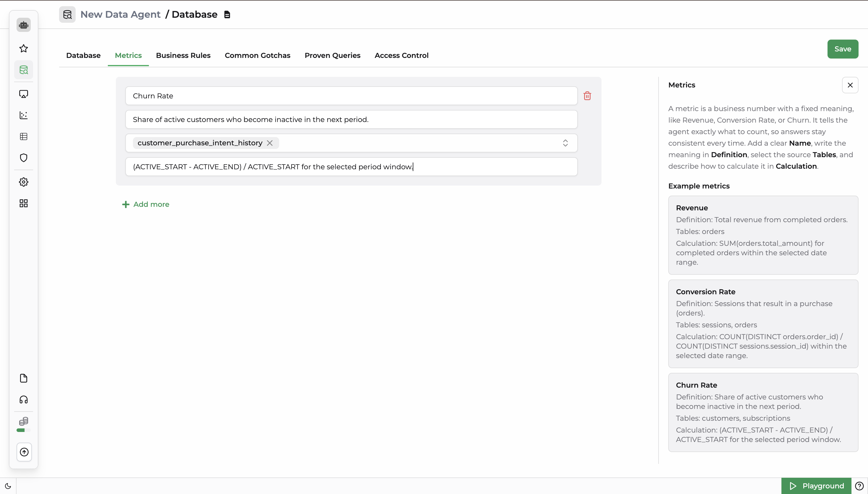Open the four-squares apps icon in sidebar
868x494 pixels.
click(24, 204)
